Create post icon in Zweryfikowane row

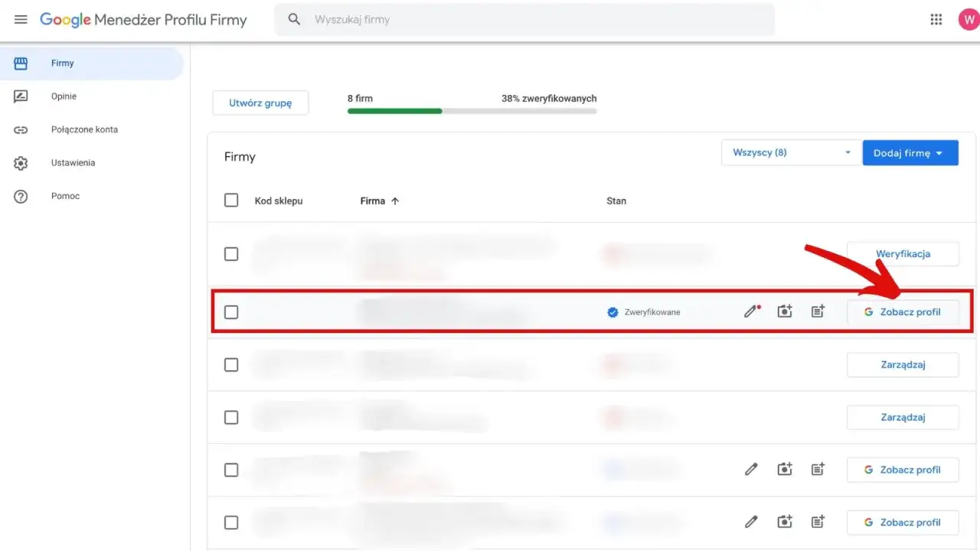point(818,311)
